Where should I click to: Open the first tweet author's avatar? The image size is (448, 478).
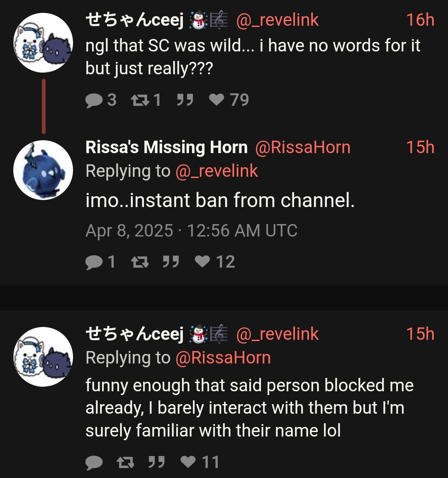(x=43, y=43)
